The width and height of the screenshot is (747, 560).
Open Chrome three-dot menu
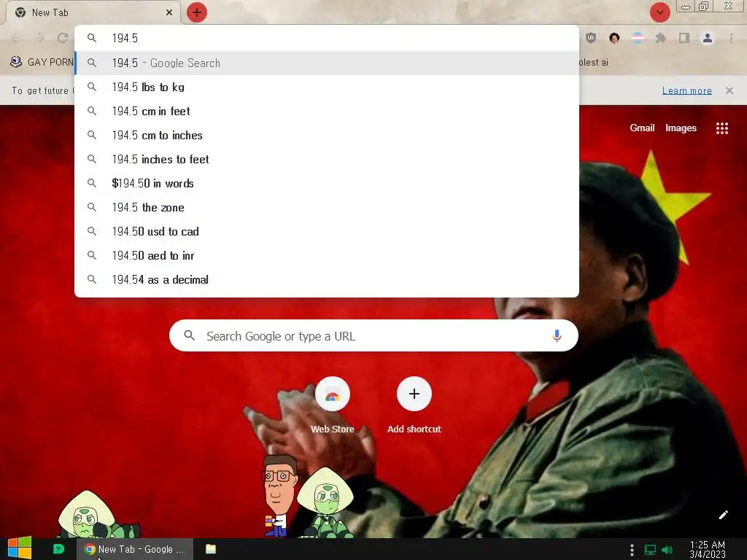pos(731,38)
